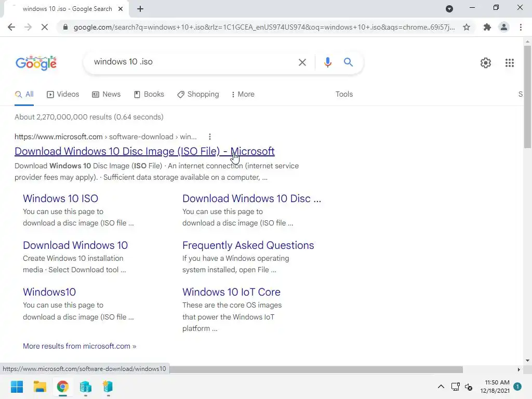Click the tab search arrow in title bar
Viewport: 532px width, 399px height.
point(449,9)
